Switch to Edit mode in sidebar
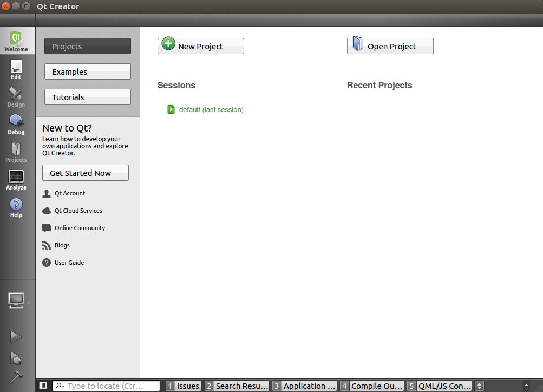The image size is (543, 392). tap(16, 69)
